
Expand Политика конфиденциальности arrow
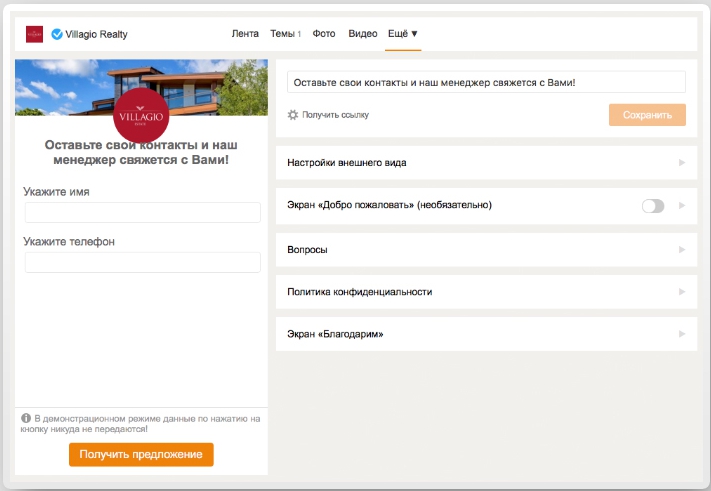pos(682,292)
